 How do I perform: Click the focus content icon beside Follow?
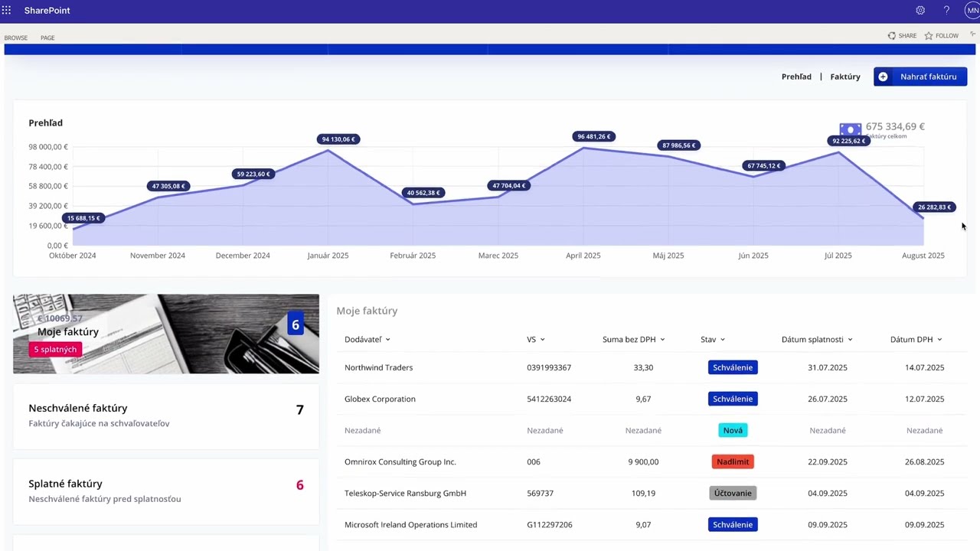973,34
